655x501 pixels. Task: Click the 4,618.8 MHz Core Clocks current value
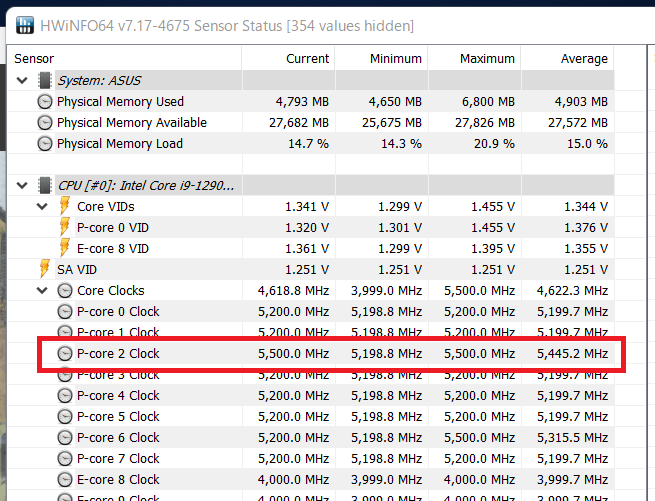293,290
